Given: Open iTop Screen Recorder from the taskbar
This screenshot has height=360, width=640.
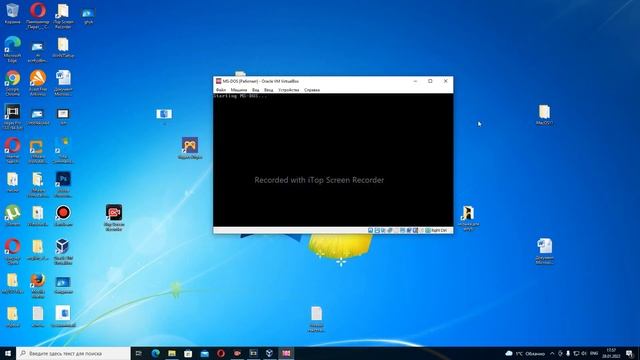Looking at the screenshot, I should pyautogui.click(x=237, y=353).
